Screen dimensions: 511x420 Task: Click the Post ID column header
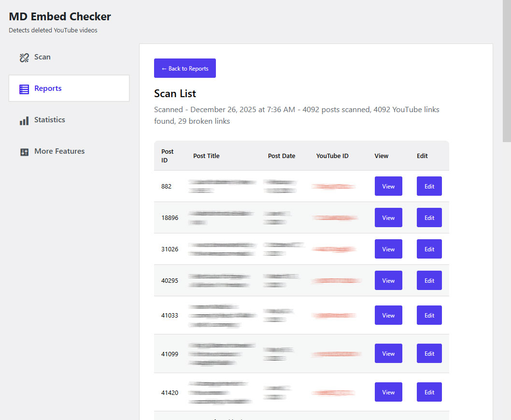[x=168, y=156]
